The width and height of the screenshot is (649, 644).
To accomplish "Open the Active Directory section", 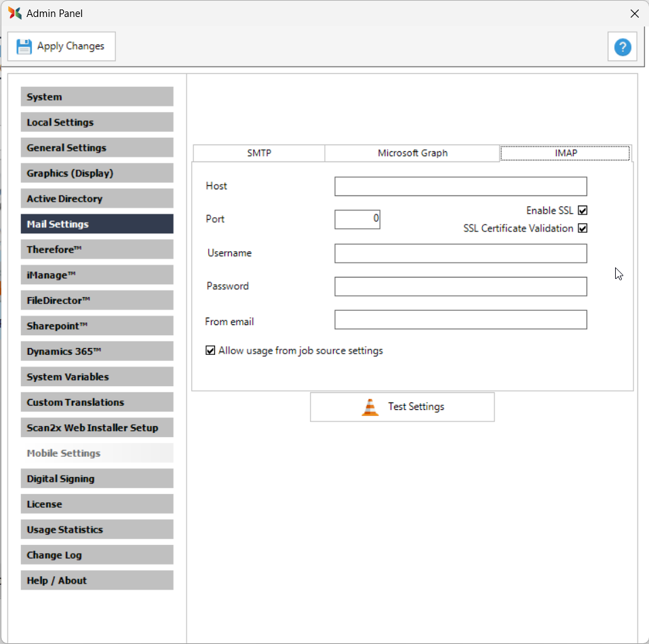I will click(97, 199).
